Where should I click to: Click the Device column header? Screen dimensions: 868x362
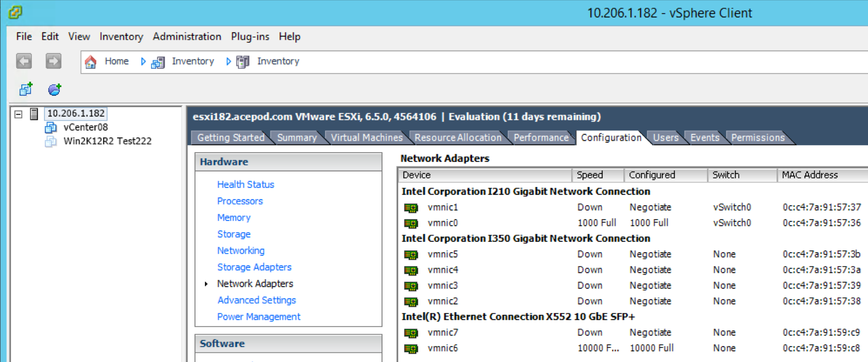pos(484,175)
